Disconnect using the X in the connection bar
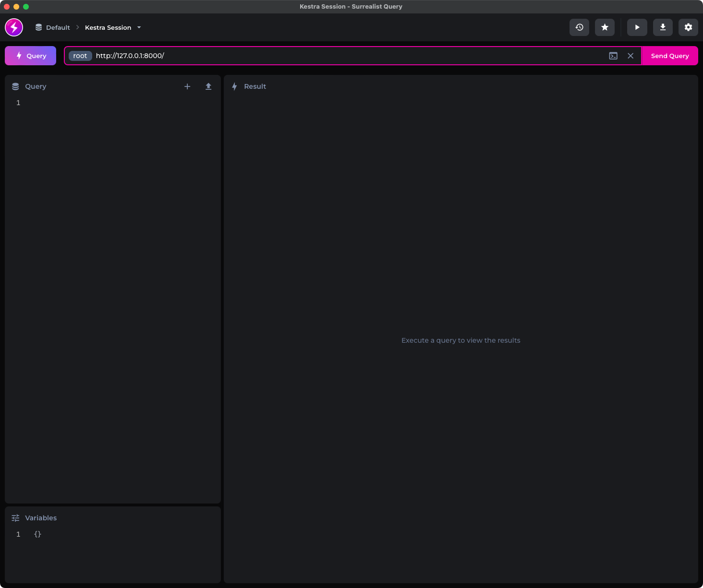703x588 pixels. [630, 56]
